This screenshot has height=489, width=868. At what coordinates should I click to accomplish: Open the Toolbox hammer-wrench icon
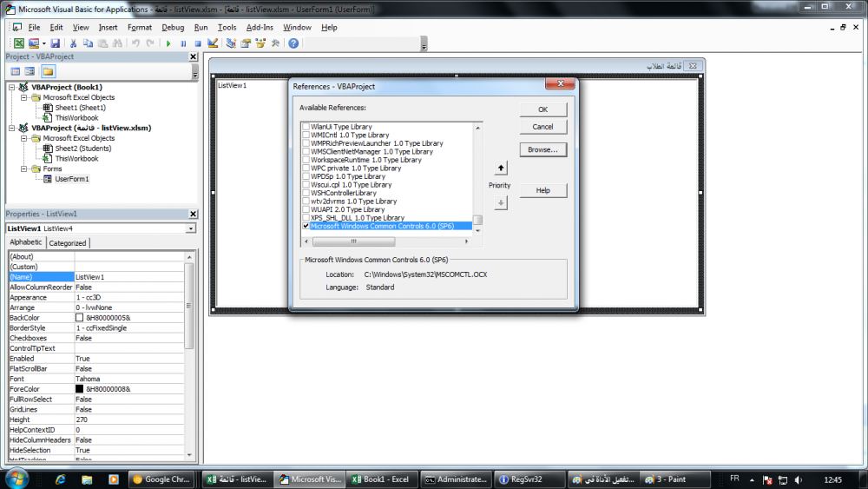[276, 43]
